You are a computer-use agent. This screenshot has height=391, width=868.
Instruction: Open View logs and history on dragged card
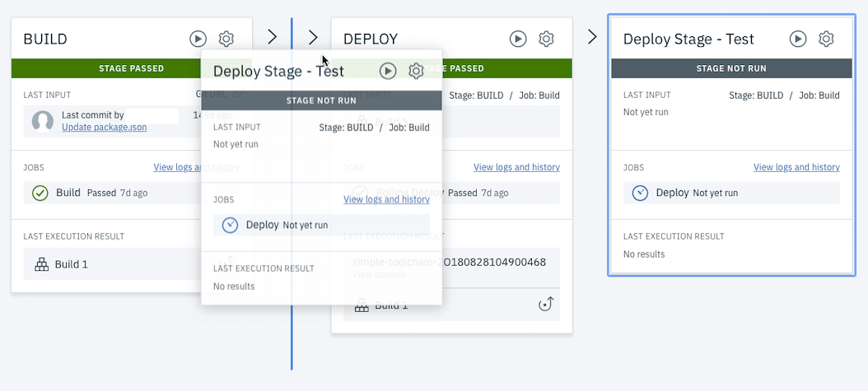pos(386,199)
